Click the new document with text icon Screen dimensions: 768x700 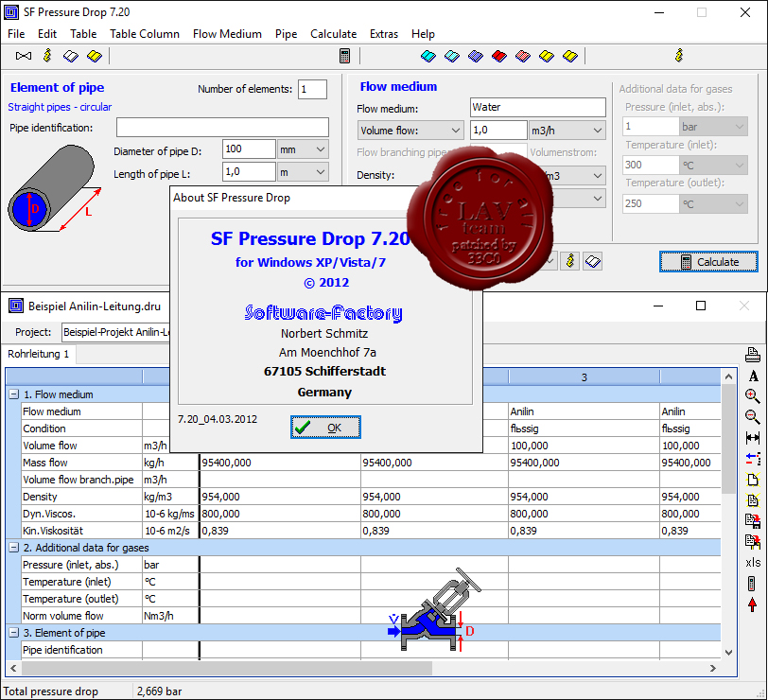point(752,499)
